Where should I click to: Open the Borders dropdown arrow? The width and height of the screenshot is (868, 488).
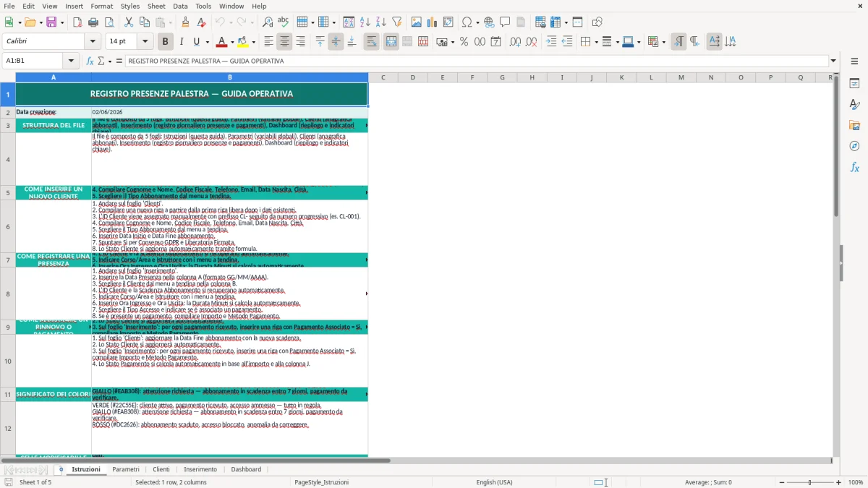tap(596, 42)
